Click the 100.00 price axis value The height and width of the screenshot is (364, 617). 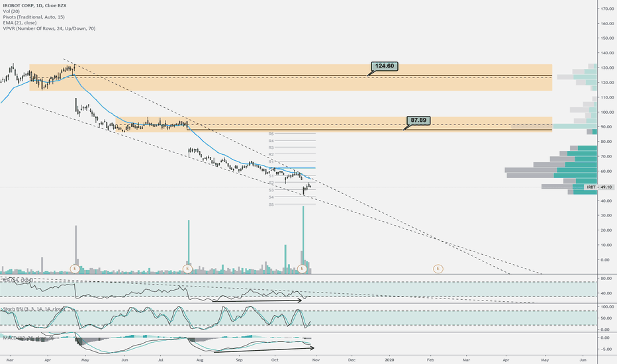coord(607,112)
